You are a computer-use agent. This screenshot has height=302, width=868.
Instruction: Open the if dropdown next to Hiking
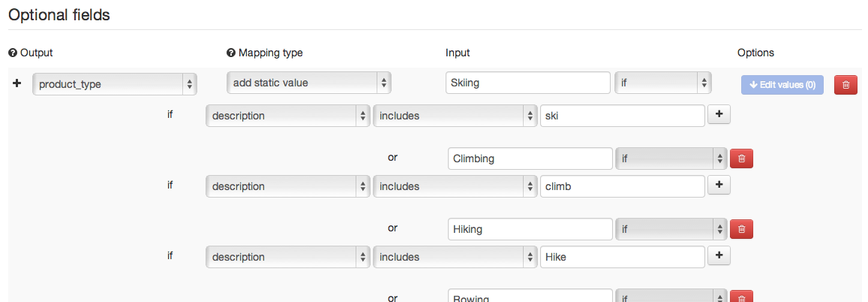click(671, 229)
